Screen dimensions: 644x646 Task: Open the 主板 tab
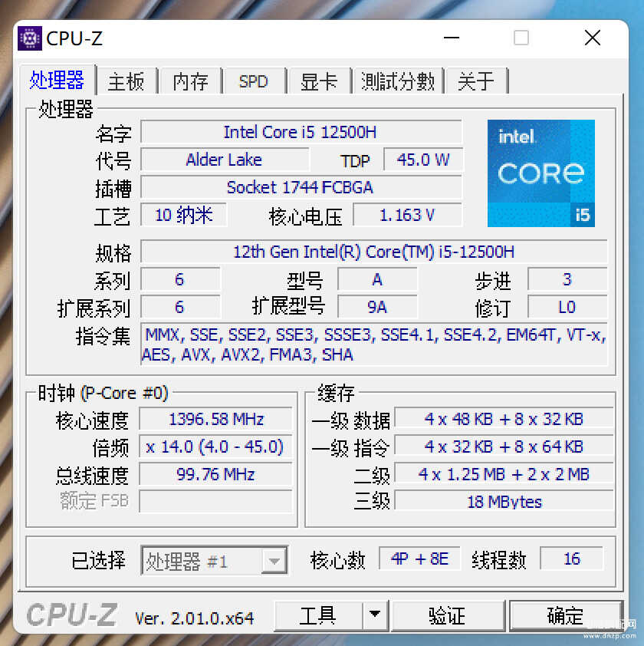pyautogui.click(x=127, y=81)
